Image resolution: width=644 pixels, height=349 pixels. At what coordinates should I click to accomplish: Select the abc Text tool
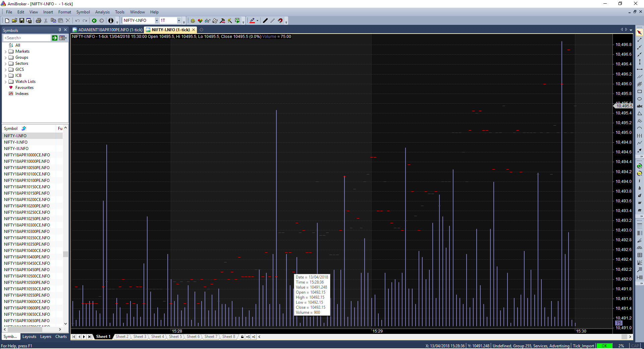(640, 106)
